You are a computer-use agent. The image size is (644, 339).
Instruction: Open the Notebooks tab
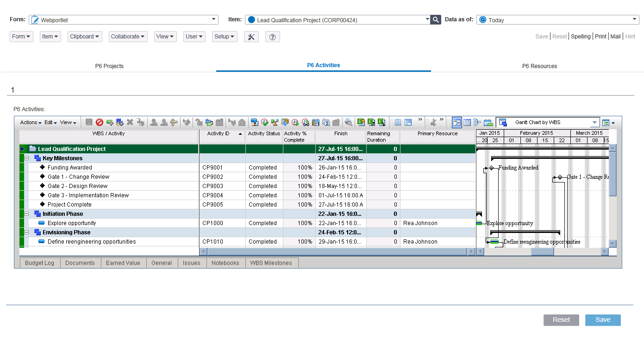[x=225, y=263]
